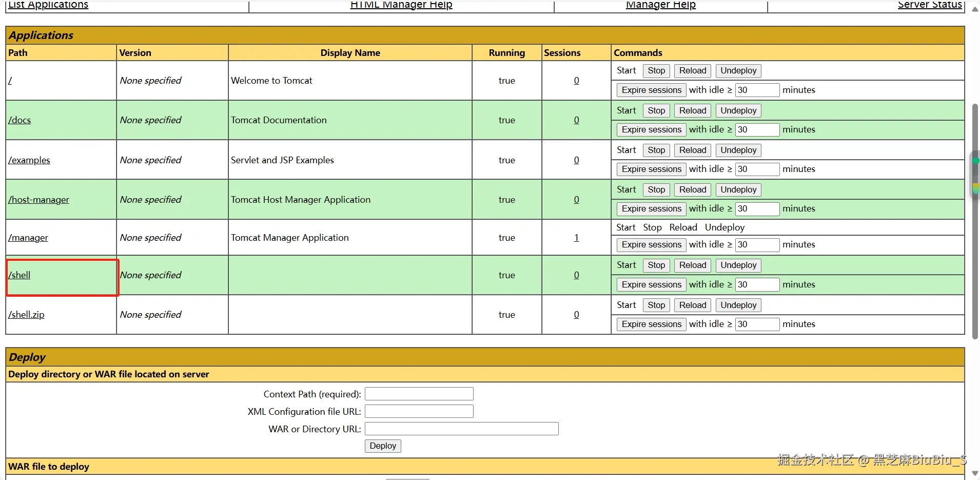Expire sessions for the /shell application
980x480 pixels.
[x=652, y=285]
